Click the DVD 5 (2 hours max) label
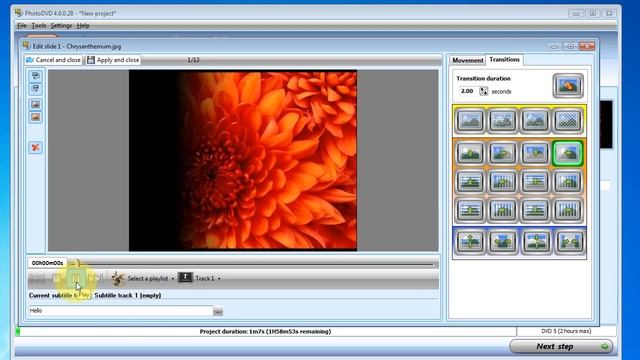 566,331
